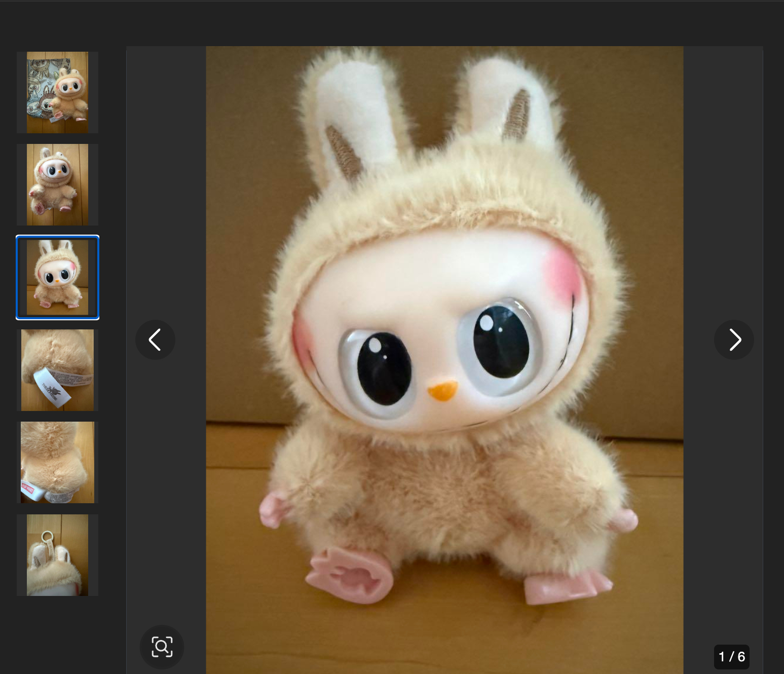The height and width of the screenshot is (674, 784).
Task: Click the doll's left black eye in photo
Action: click(x=384, y=368)
